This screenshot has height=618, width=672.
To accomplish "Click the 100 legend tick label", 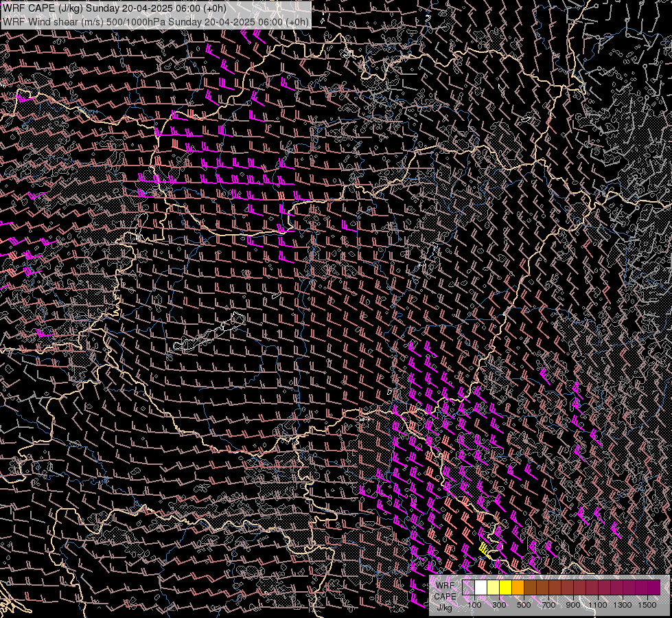I will (474, 605).
